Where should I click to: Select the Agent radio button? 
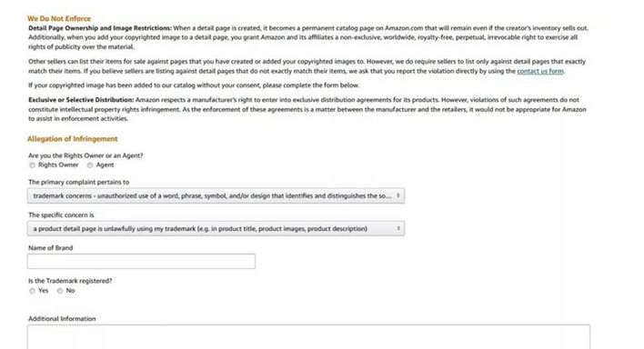[90, 165]
